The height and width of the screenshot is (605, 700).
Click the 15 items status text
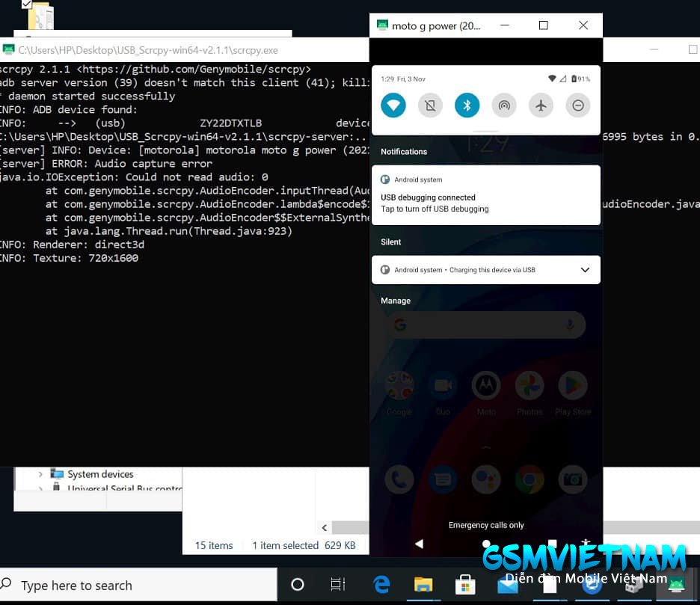click(214, 545)
